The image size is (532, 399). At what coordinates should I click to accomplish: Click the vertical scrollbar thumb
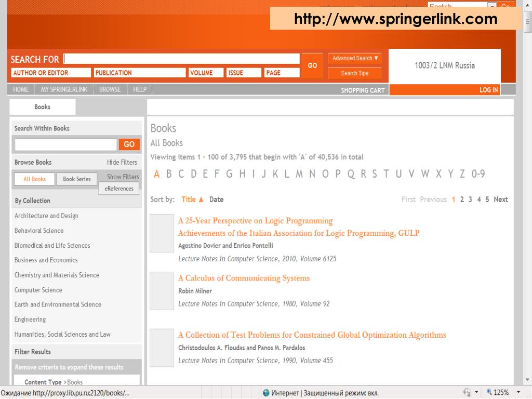528,22
